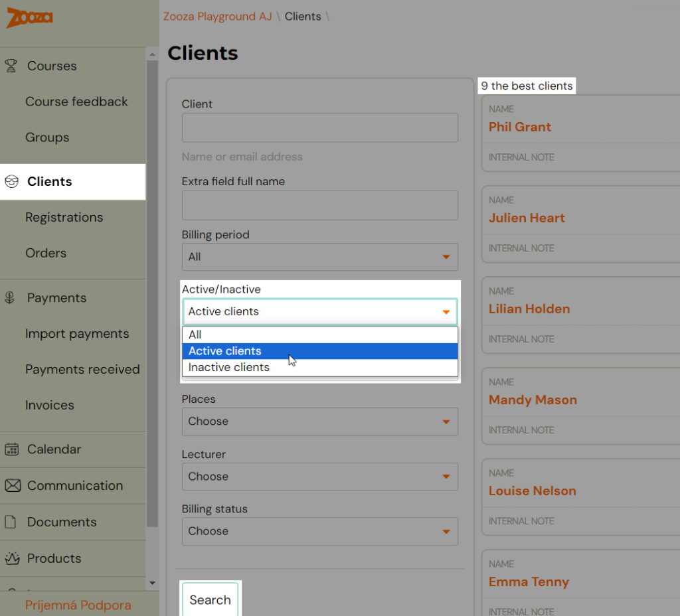Open client Lilian Holden

(x=529, y=309)
